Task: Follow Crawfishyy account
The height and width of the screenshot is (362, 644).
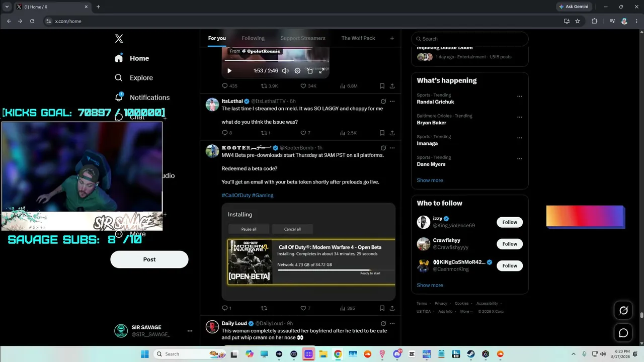Action: point(510,244)
